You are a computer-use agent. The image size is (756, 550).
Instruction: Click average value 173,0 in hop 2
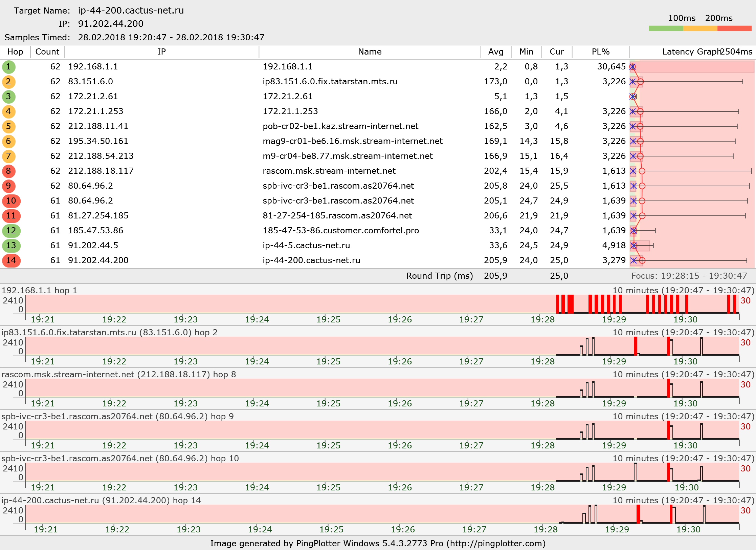[495, 82]
